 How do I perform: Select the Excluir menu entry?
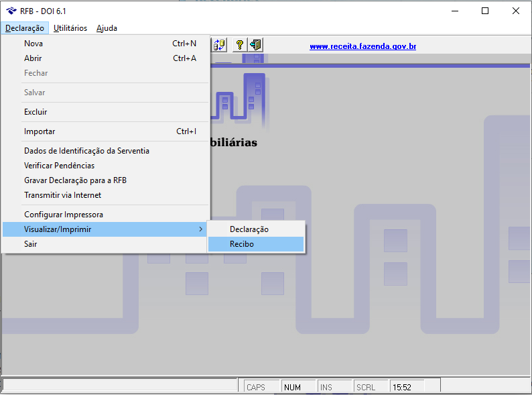[x=105, y=112]
